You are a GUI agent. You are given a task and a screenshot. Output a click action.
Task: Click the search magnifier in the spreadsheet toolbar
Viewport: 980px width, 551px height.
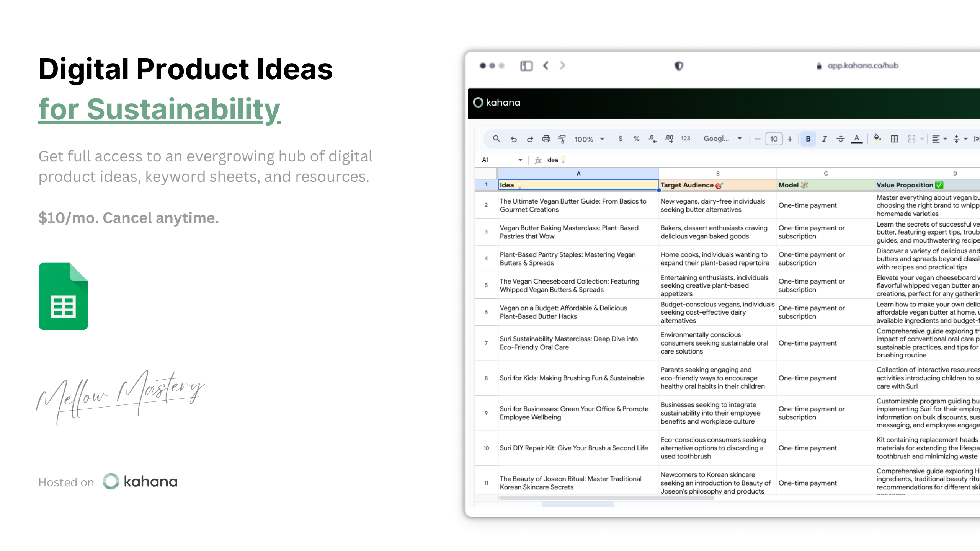click(x=497, y=139)
